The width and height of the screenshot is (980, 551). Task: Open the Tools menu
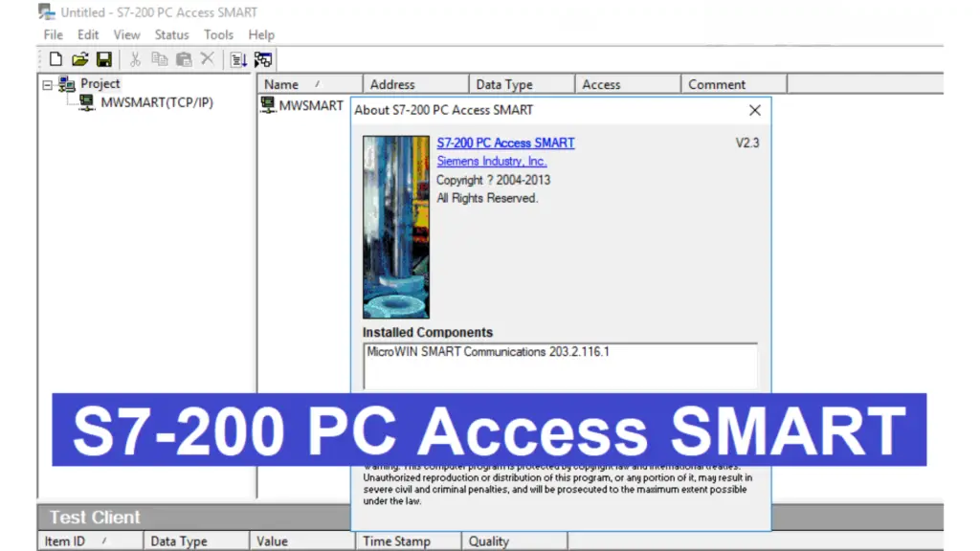218,34
